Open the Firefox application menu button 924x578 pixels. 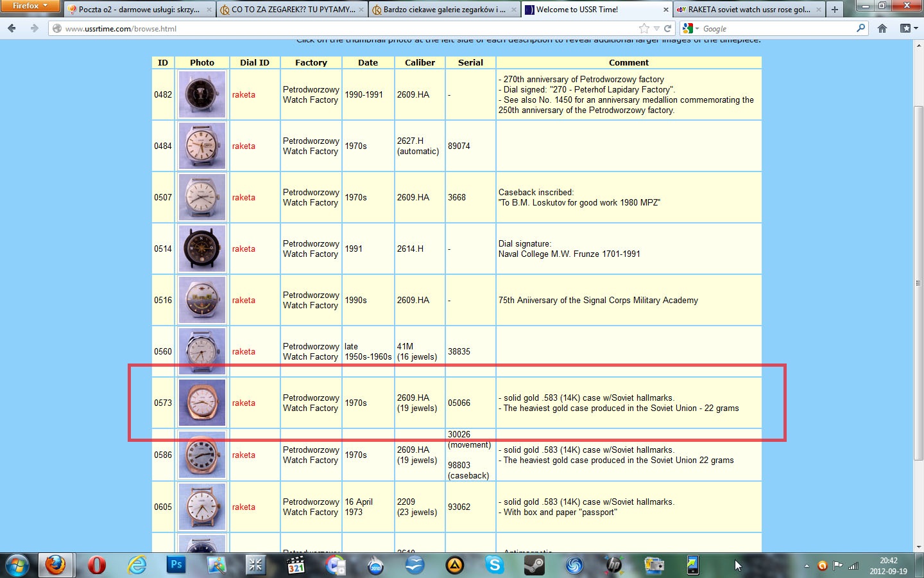[30, 6]
